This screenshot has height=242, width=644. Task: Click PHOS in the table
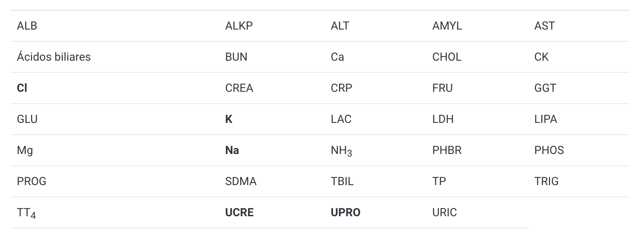(x=549, y=150)
